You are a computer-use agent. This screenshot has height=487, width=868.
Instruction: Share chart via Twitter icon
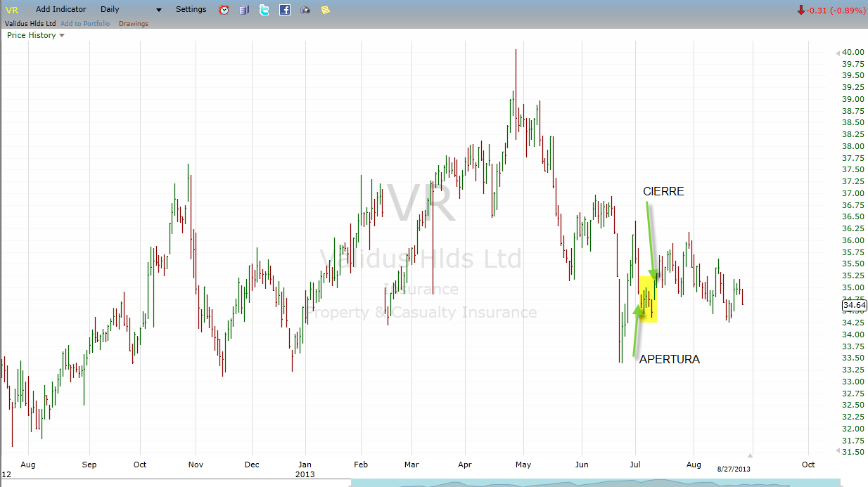pos(264,10)
